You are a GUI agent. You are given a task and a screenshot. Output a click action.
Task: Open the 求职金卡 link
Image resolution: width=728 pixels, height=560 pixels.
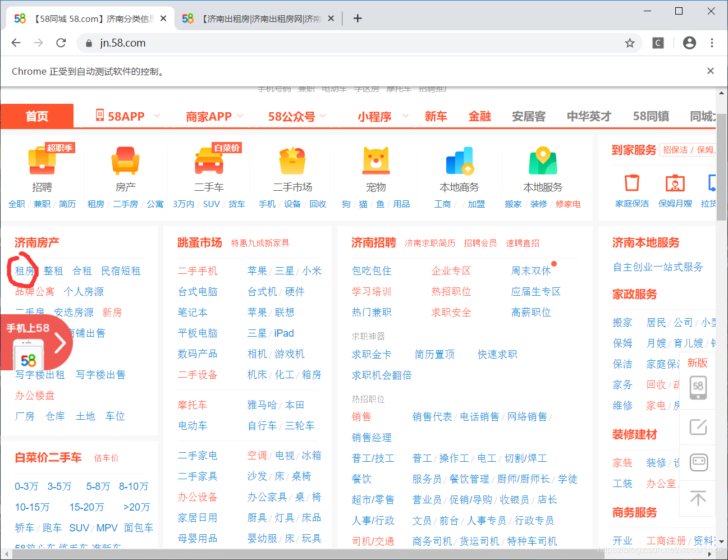(372, 355)
